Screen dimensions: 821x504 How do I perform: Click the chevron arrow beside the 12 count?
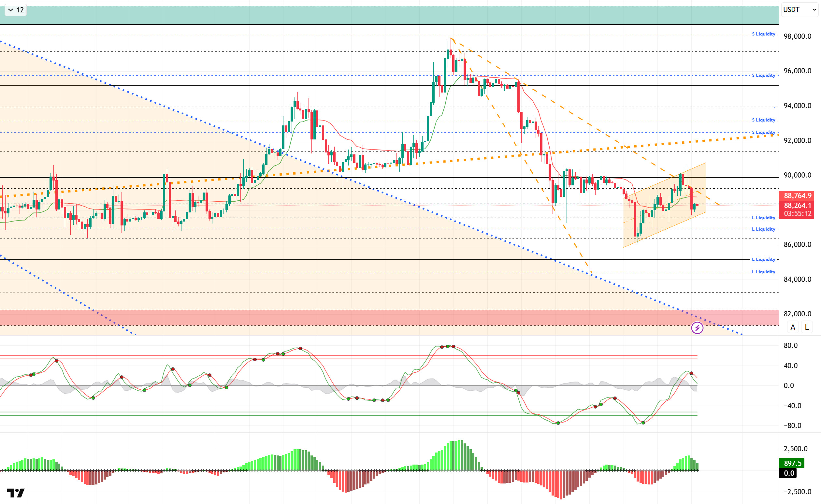coord(10,10)
